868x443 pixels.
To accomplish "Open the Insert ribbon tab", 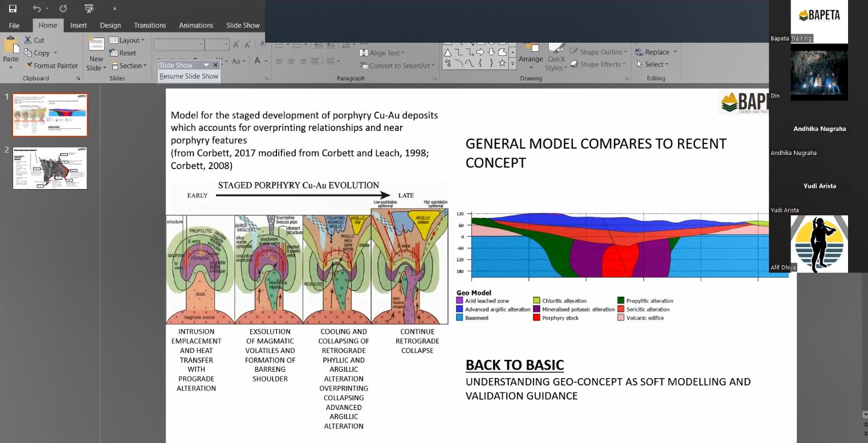I will point(79,25).
